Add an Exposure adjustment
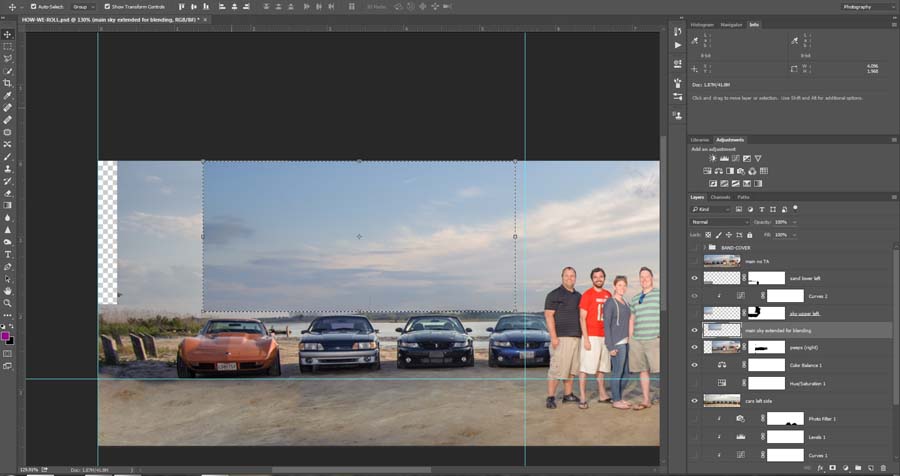 coord(747,158)
